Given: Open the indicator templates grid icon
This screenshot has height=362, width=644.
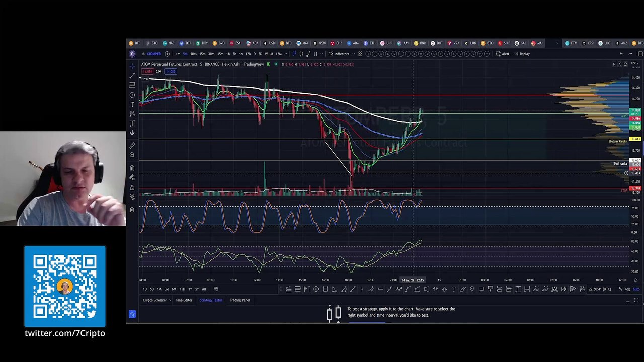Looking at the screenshot, I should pyautogui.click(x=360, y=54).
